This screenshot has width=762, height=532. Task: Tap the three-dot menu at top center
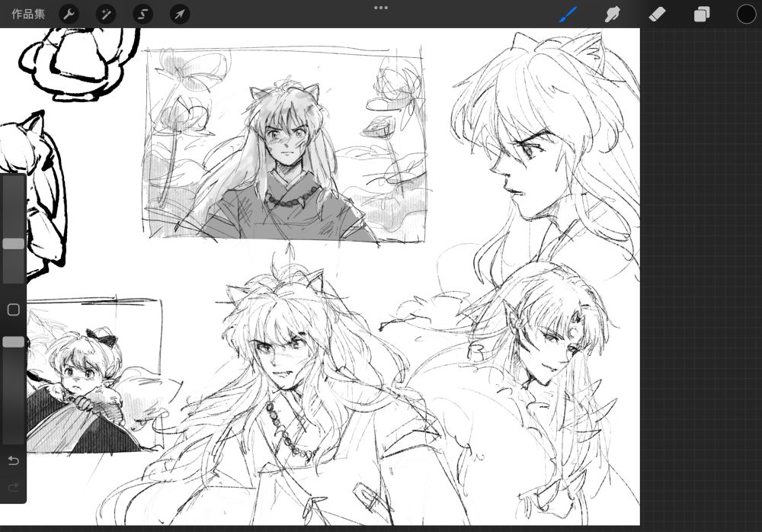[x=381, y=8]
